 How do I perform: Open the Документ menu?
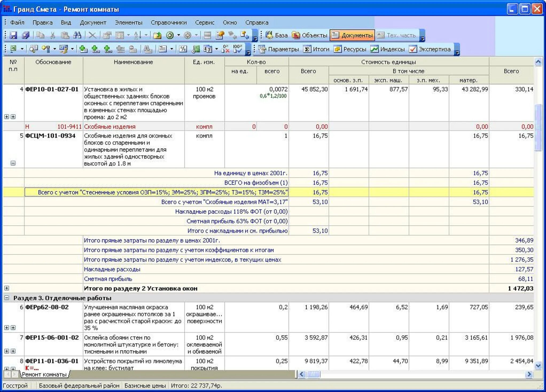[x=93, y=22]
